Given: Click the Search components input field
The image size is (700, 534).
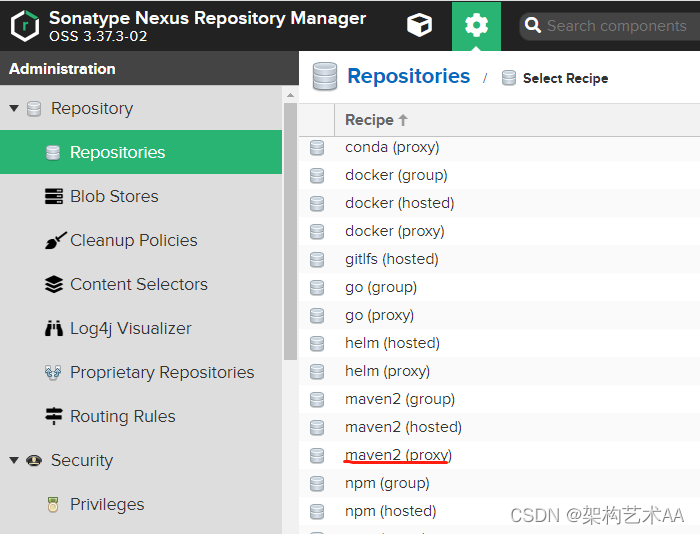Looking at the screenshot, I should [x=616, y=26].
